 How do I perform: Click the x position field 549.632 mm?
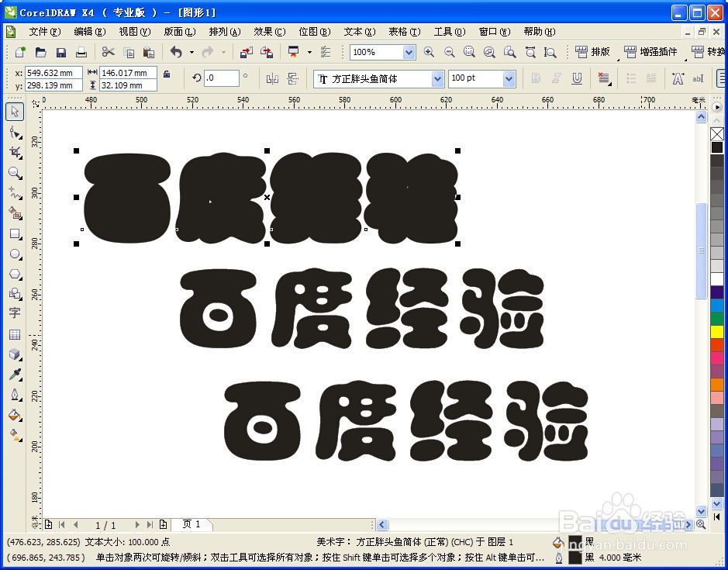tap(53, 73)
